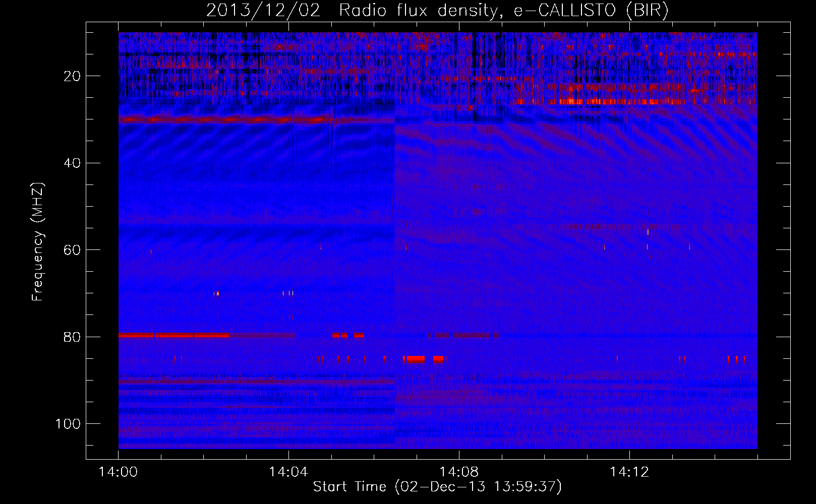
Task: Click the 100 MHz frequency tick label
Action: coord(68,424)
